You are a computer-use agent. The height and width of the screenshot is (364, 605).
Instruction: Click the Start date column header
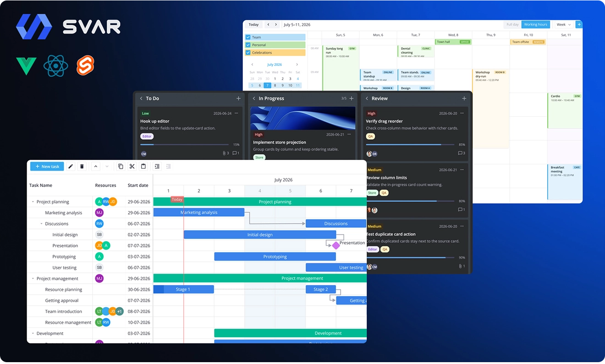pos(138,185)
